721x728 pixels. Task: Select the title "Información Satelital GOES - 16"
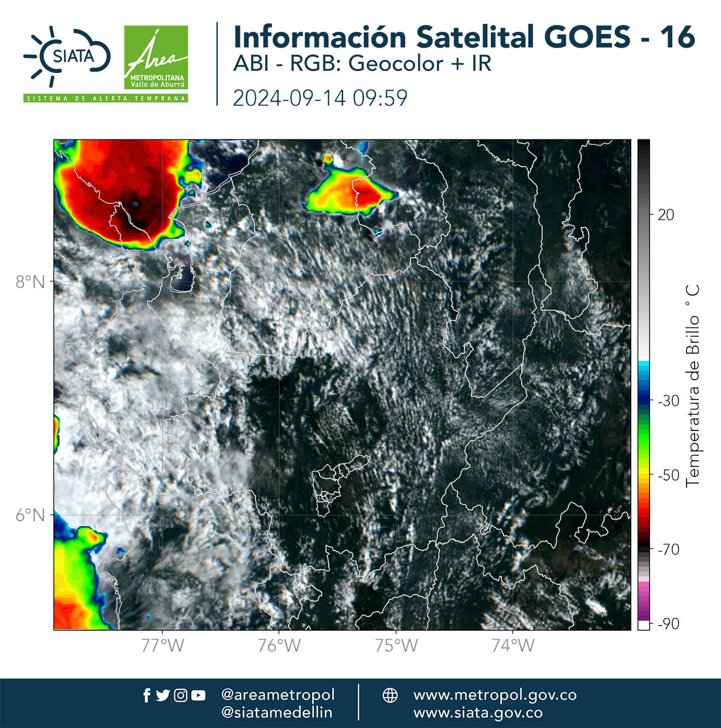pos(464,37)
